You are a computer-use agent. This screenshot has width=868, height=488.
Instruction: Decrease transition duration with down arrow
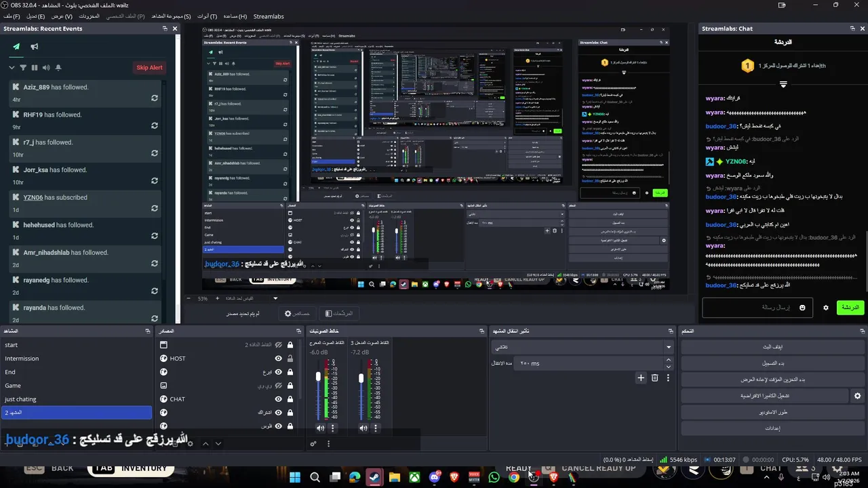pyautogui.click(x=668, y=366)
